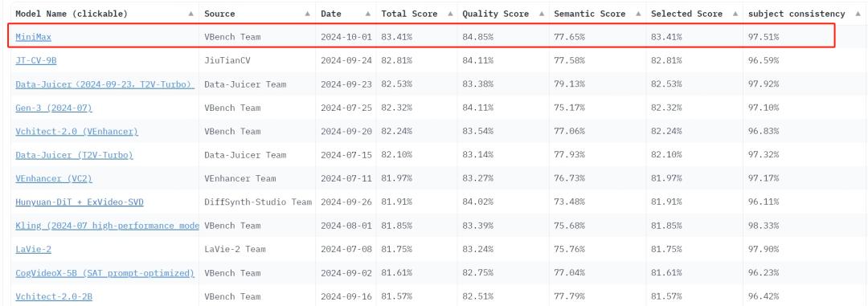Image resolution: width=868 pixels, height=306 pixels.
Task: Sort by Selected Score column arrow
Action: [735, 14]
